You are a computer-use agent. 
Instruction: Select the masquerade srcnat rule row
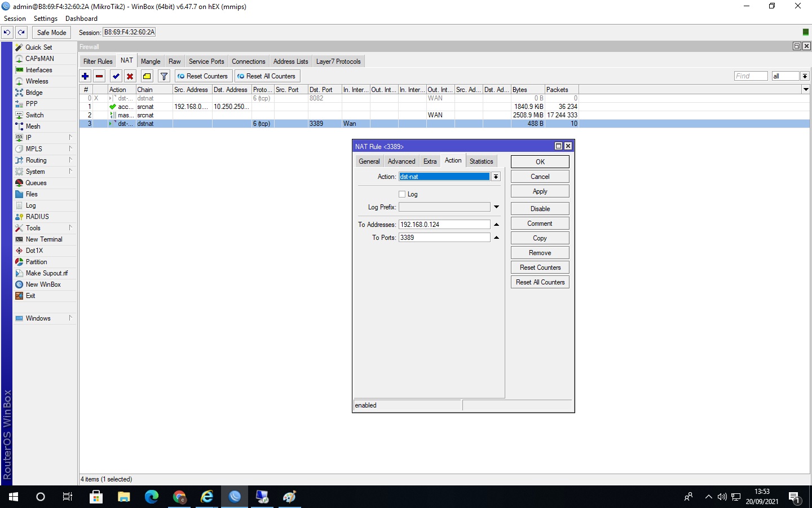click(329, 115)
